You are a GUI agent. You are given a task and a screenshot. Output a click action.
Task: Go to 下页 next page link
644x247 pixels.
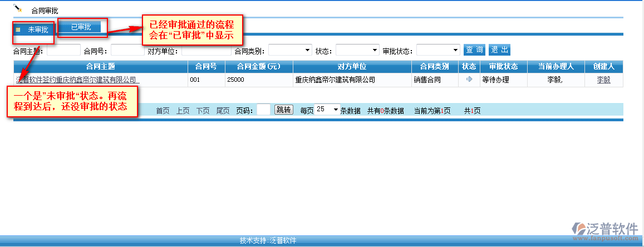pos(203,111)
